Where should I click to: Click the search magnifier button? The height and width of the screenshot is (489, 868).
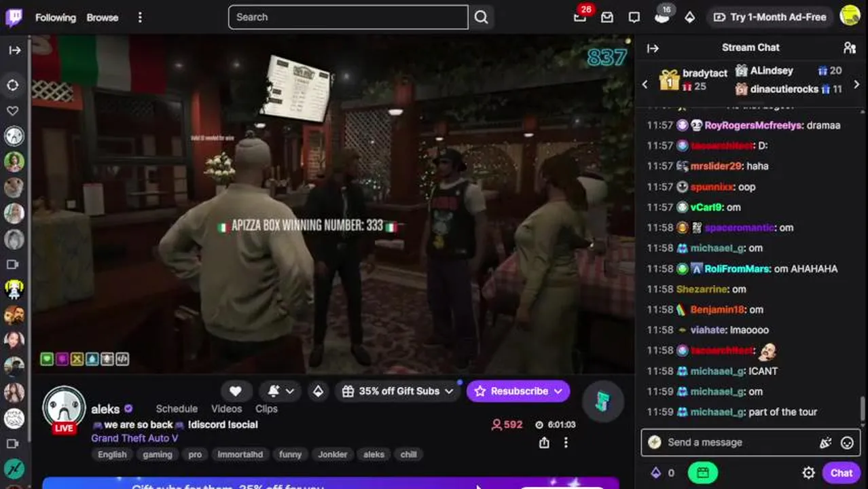[x=482, y=18]
